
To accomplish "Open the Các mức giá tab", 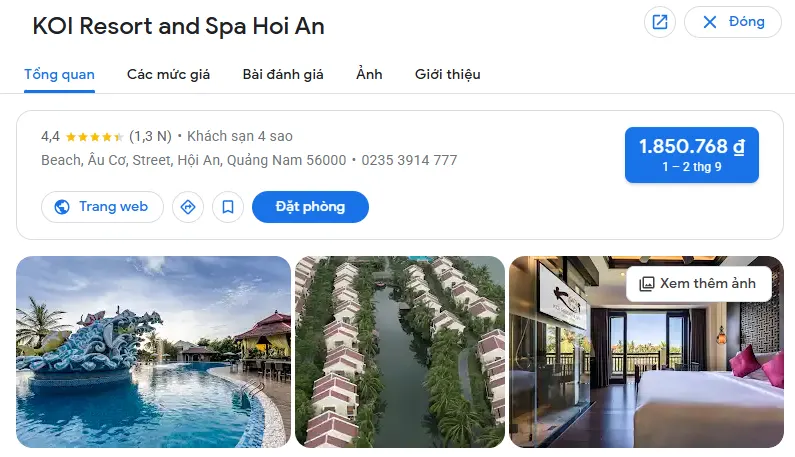I will [x=168, y=75].
